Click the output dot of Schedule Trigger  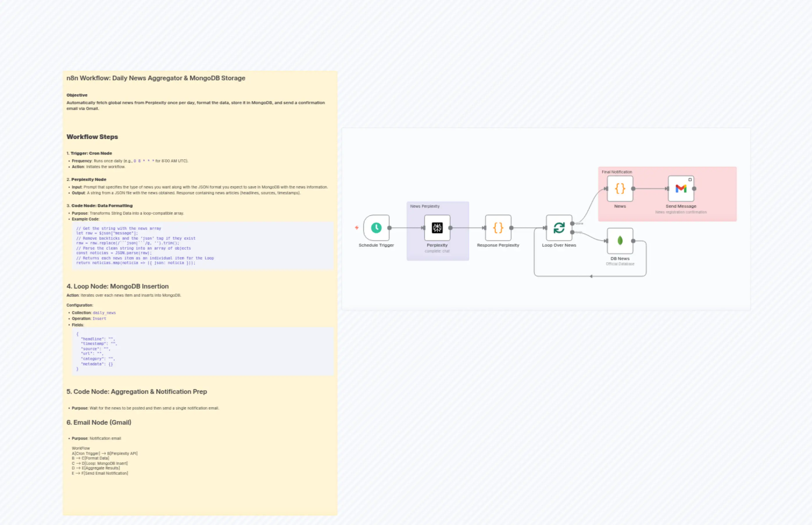tap(389, 227)
